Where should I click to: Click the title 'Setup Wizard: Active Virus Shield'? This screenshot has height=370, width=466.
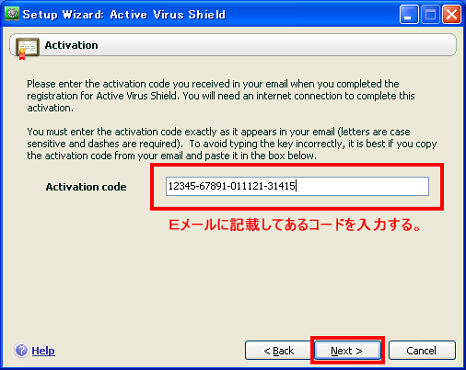pyautogui.click(x=124, y=15)
